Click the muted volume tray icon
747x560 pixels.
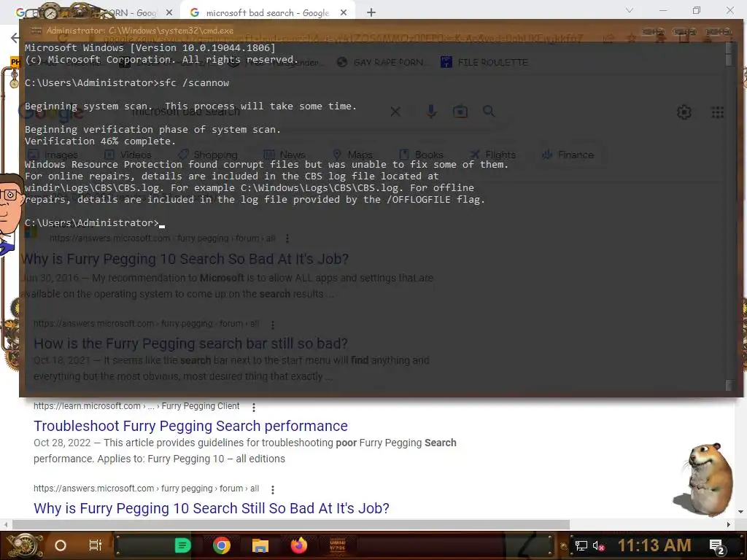(598, 545)
